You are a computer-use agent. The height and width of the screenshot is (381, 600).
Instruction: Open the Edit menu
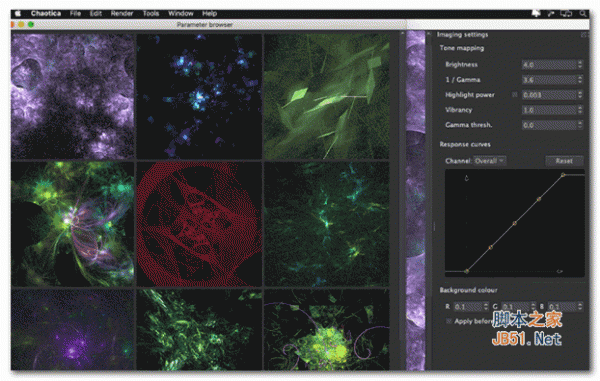[x=96, y=13]
